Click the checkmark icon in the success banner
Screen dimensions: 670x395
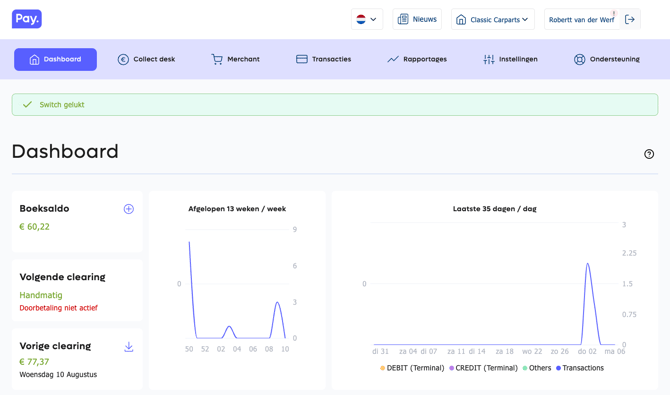(x=27, y=105)
